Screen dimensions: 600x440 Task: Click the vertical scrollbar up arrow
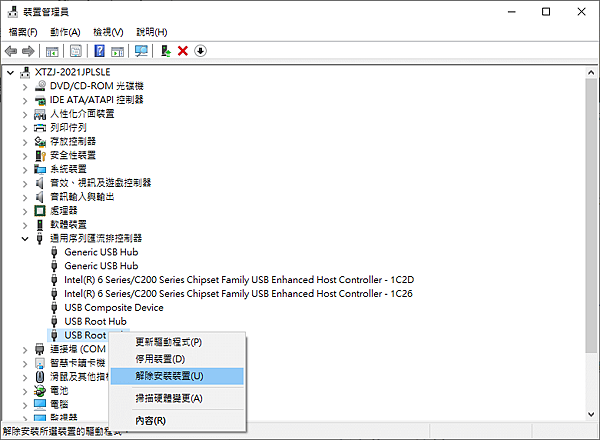coord(591,72)
